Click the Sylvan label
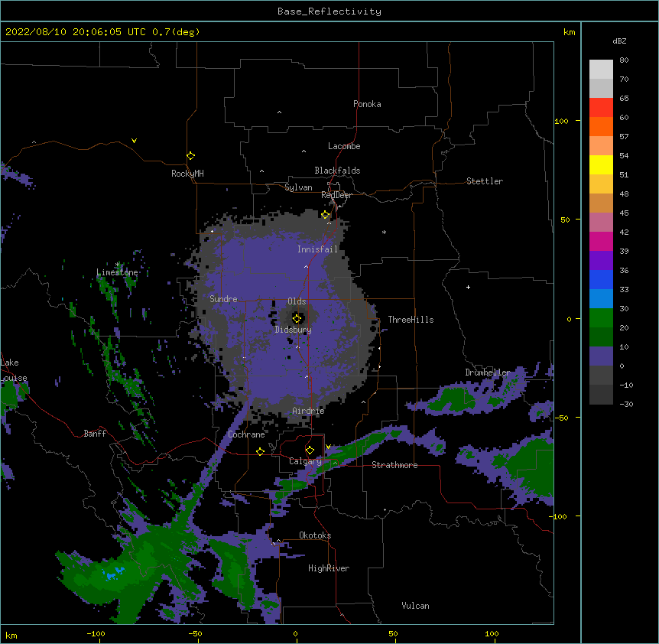Viewport: 659px width, 644px height. click(298, 187)
